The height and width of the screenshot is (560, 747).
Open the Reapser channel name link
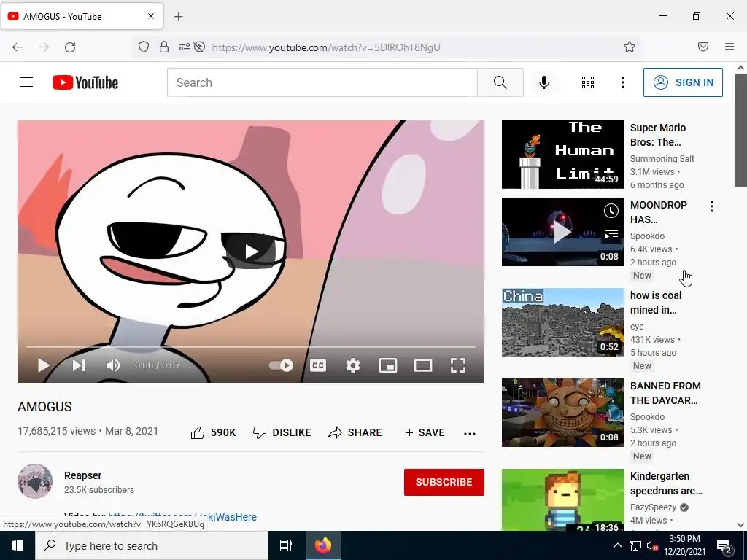(x=83, y=475)
